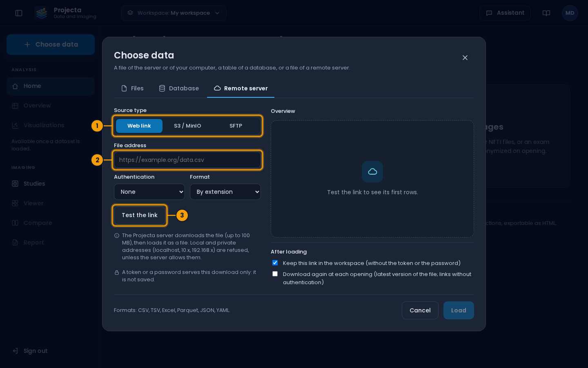Screen dimensions: 588x368
Task: Switch to the Files tab
Action: [x=132, y=88]
